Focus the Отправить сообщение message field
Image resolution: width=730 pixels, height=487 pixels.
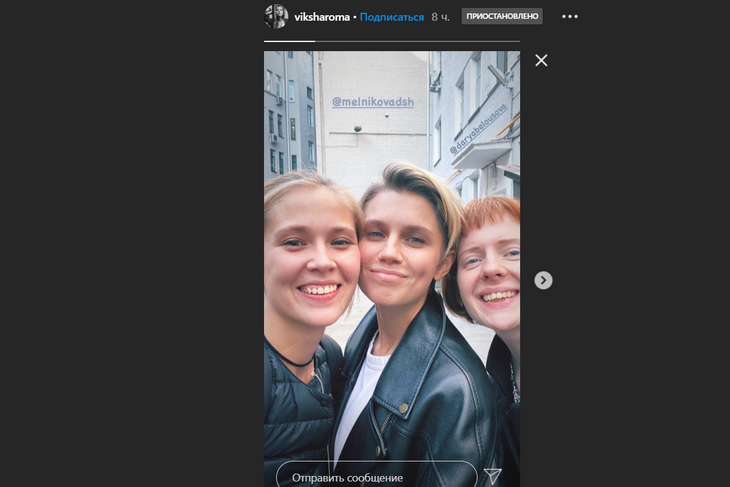pos(375,476)
